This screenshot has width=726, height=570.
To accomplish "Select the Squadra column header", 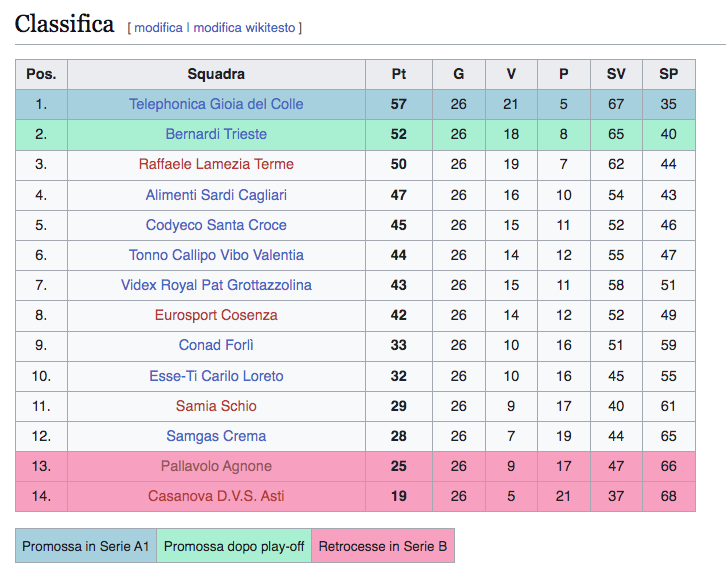I will coord(216,74).
